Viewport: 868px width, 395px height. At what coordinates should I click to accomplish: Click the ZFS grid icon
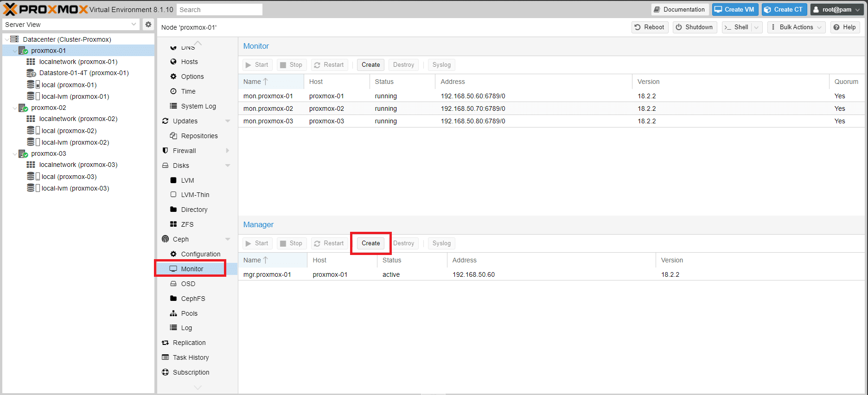pos(173,224)
